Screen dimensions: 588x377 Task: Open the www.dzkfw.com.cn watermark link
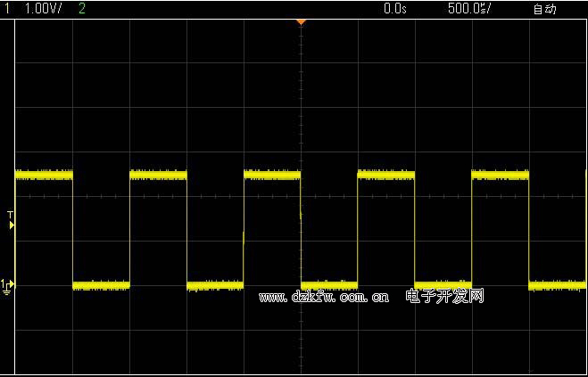pyautogui.click(x=324, y=297)
